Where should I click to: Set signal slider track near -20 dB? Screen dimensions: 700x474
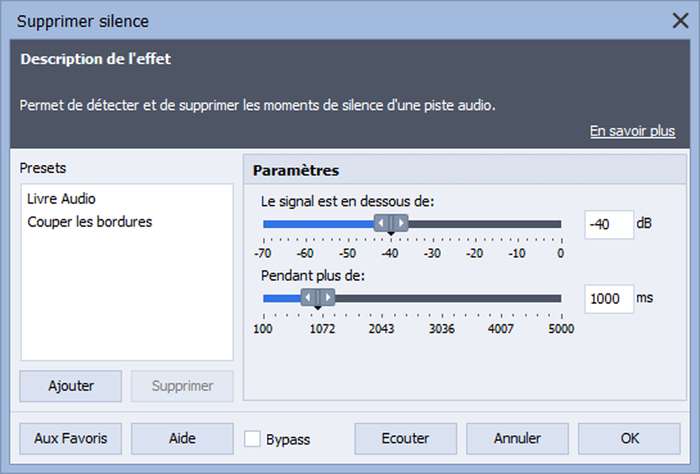click(476, 224)
